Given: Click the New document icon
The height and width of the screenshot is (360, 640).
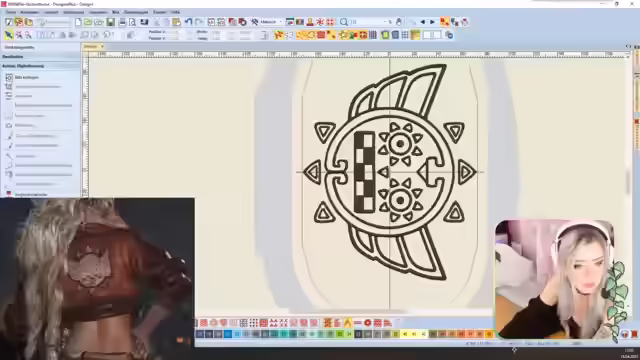Looking at the screenshot, I should (78, 22).
